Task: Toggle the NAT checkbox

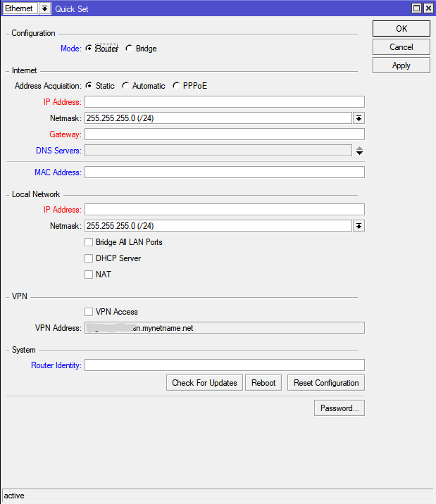Action: [x=89, y=275]
